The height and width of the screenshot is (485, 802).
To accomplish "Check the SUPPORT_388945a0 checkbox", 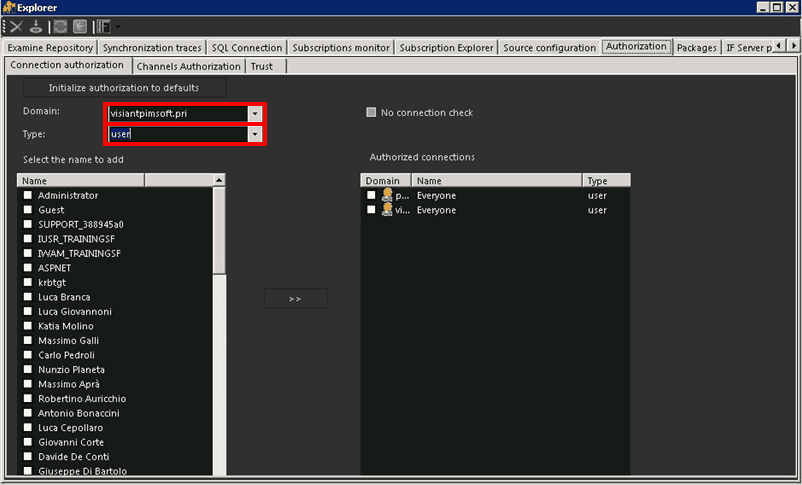I will (x=28, y=224).
